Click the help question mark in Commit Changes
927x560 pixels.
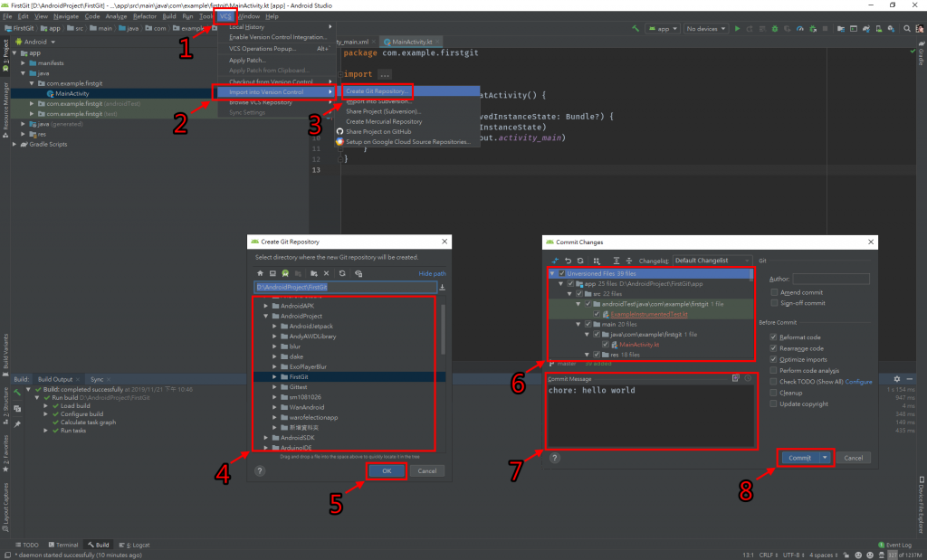point(555,458)
